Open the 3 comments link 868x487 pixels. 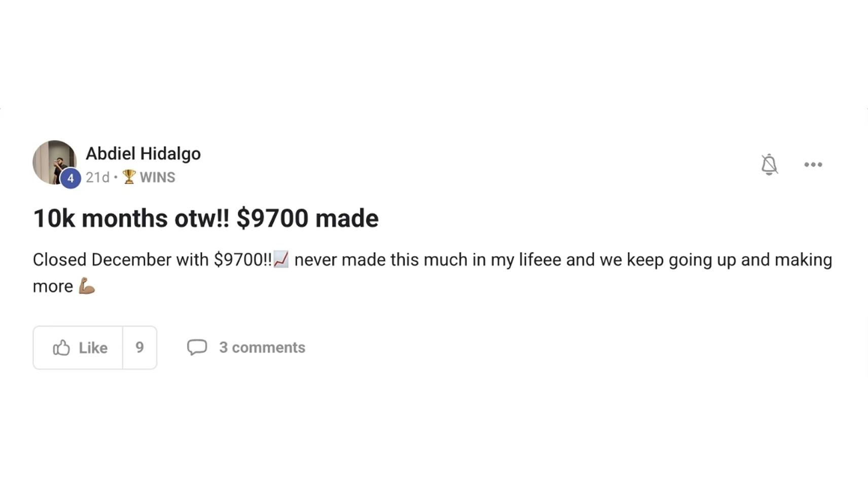(x=262, y=347)
